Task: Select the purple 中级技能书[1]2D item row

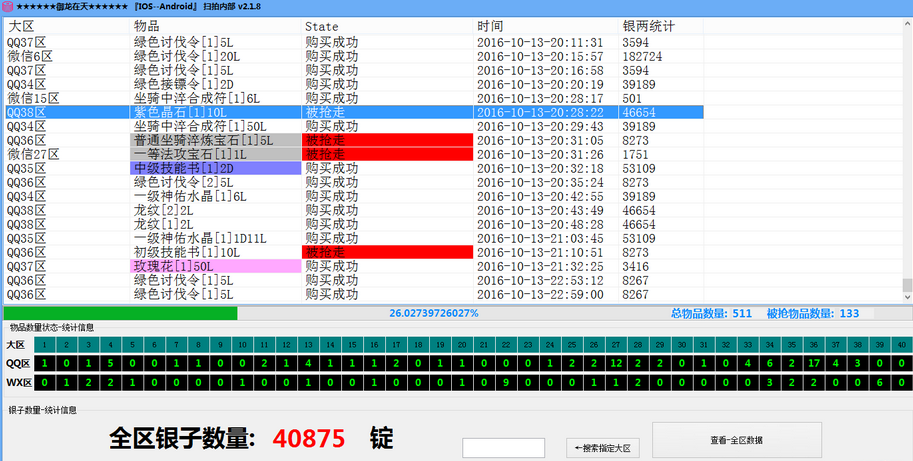Action: coord(215,169)
